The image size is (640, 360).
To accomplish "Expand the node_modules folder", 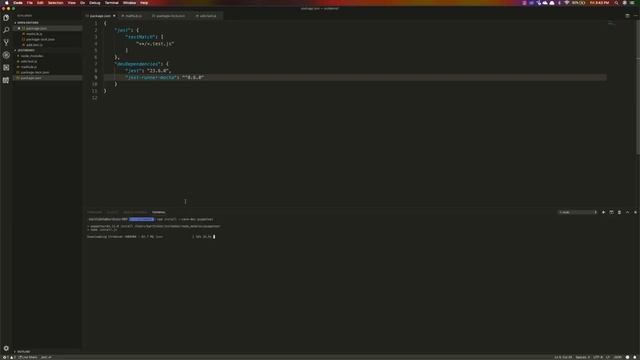I will point(31,56).
